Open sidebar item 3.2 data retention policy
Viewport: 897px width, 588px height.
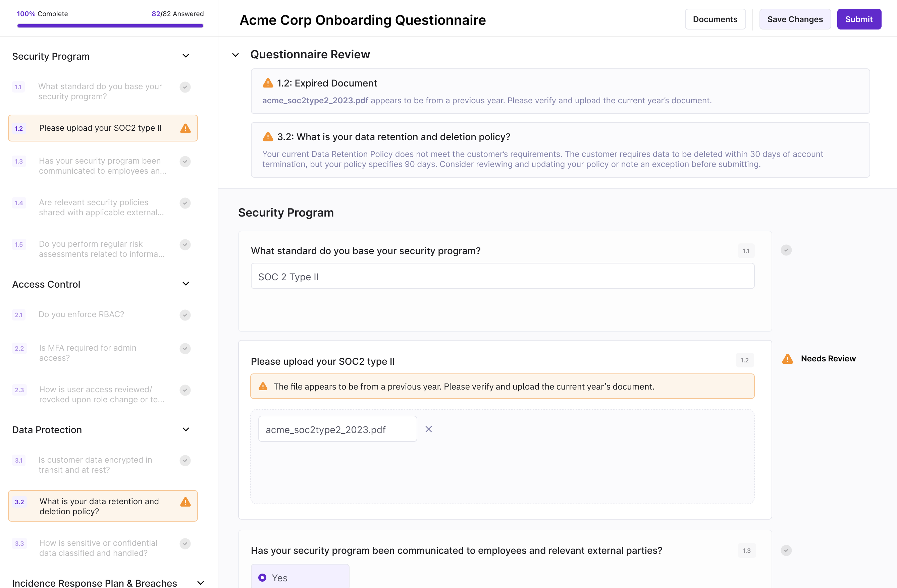click(x=99, y=506)
